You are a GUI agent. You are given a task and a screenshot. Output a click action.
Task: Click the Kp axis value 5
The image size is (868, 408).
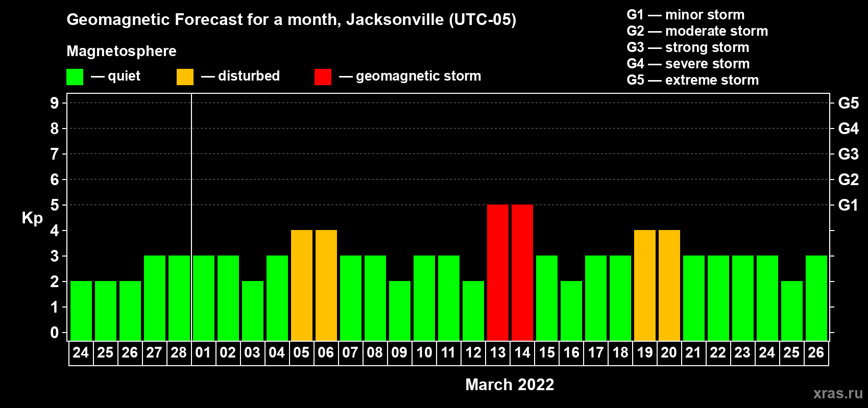click(55, 205)
